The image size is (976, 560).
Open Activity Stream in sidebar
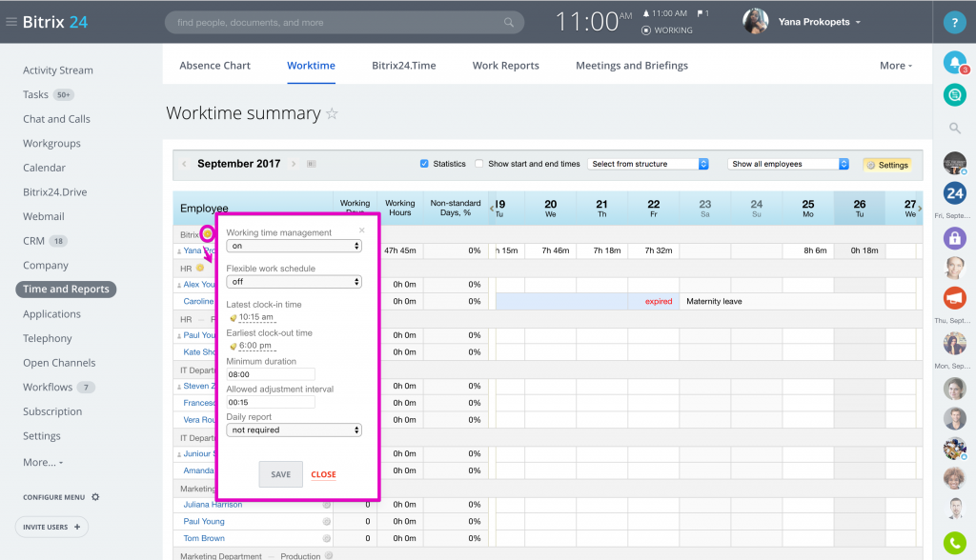pos(58,70)
